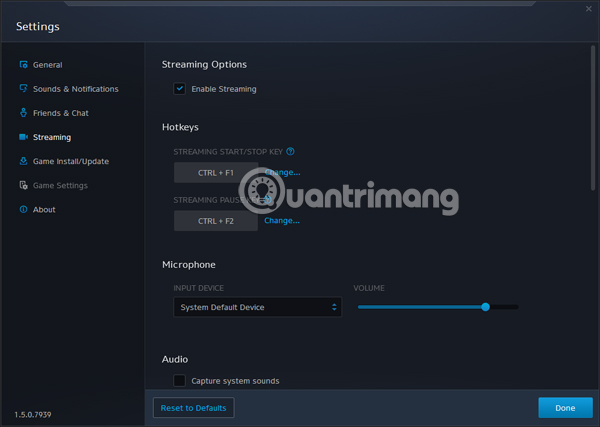The width and height of the screenshot is (600, 427).
Task: Click the Streaming camera icon
Action: (x=23, y=137)
